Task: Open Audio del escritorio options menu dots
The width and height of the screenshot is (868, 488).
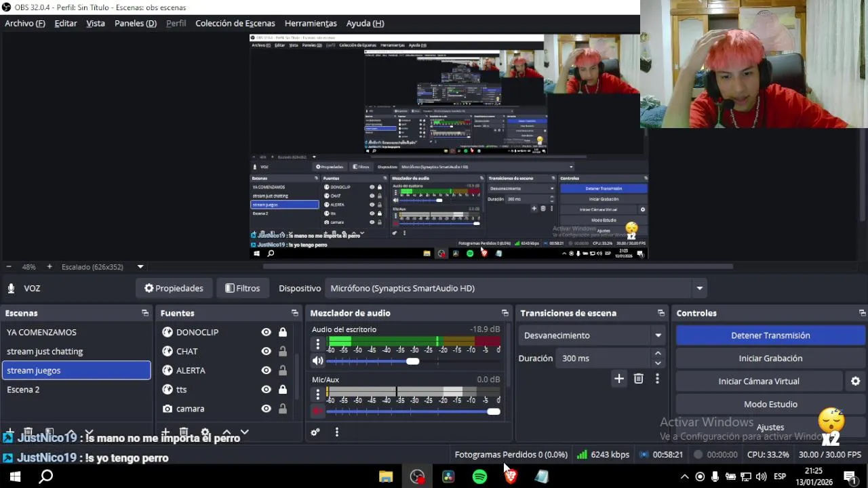Action: 317,344
